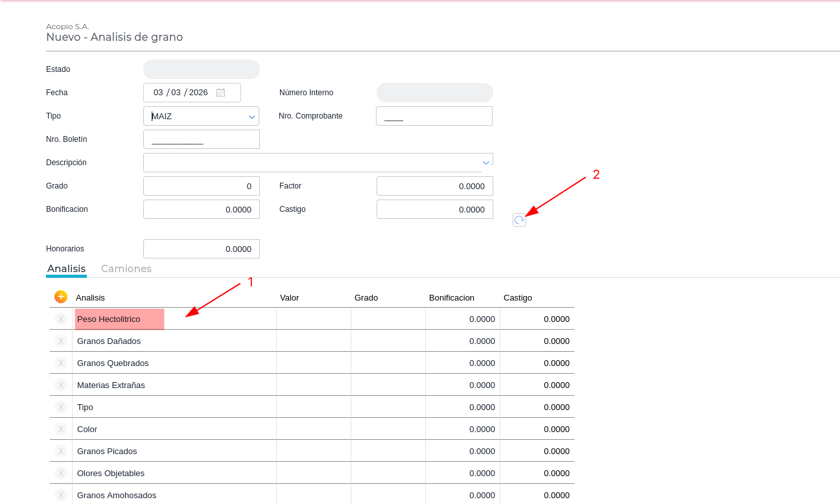Open the calendar picker in Fecha field
This screenshot has width=840, height=504.
coord(220,93)
